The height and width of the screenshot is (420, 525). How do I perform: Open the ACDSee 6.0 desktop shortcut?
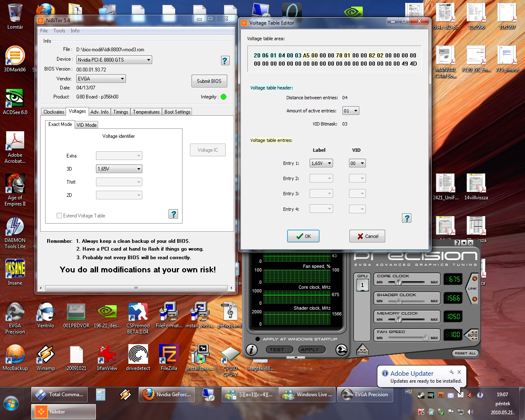pyautogui.click(x=15, y=101)
